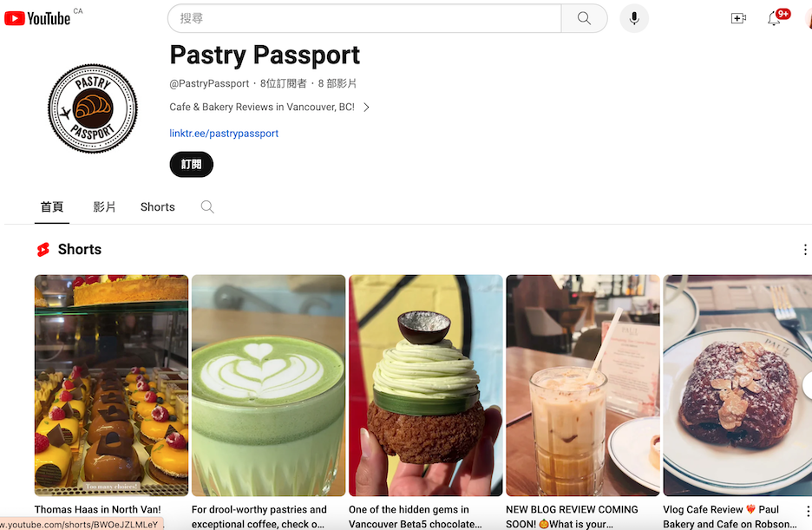Activate voice search microphone icon
This screenshot has height=530, width=812.
pyautogui.click(x=634, y=18)
